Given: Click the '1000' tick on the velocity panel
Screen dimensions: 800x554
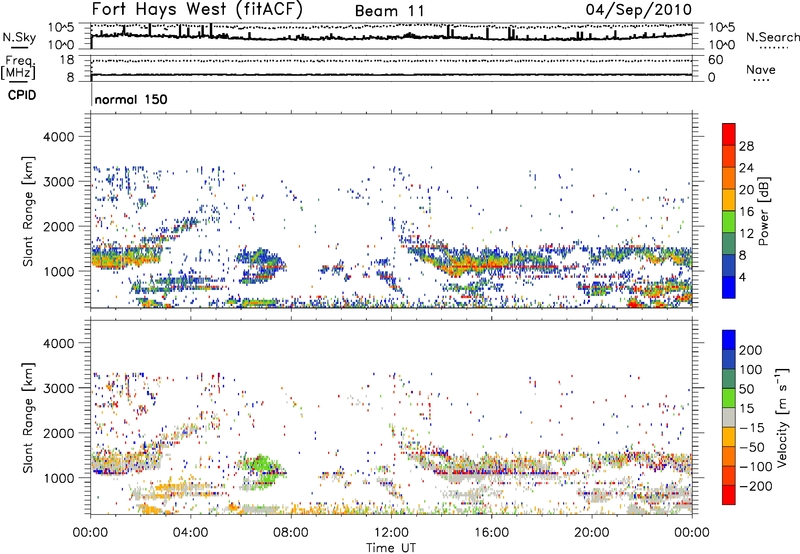Looking at the screenshot, I should point(58,478).
